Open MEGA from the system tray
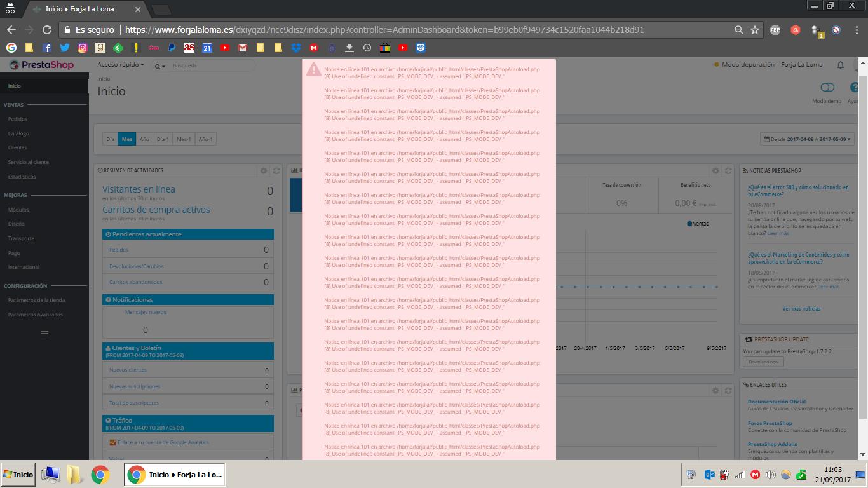The height and width of the screenshot is (488, 868). (755, 475)
